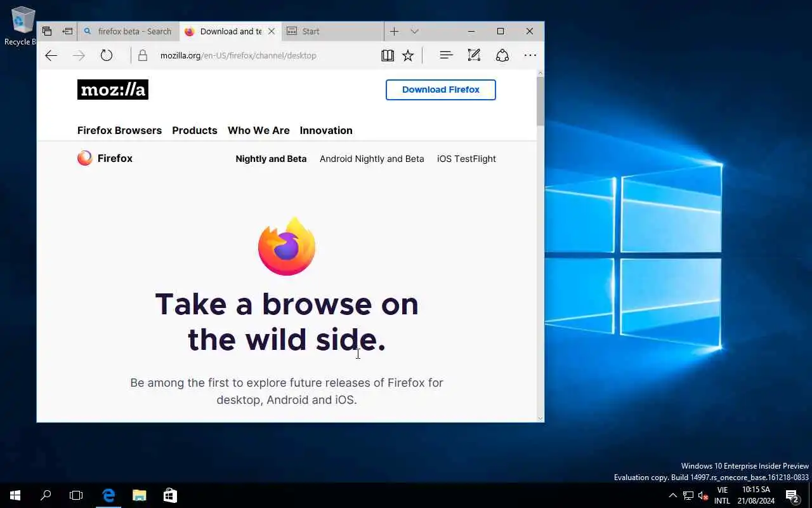This screenshot has height=508, width=812.
Task: Click the heading Take a browse on
Action: (287, 304)
